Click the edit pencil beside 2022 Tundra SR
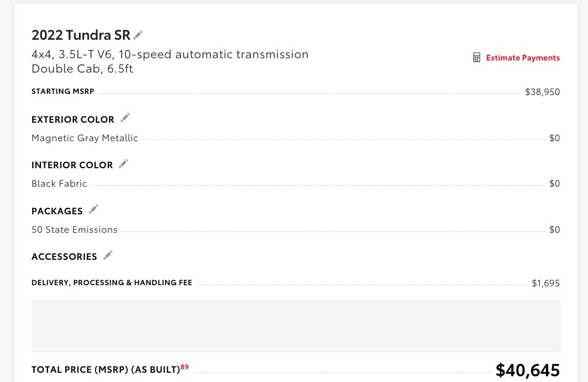Image resolution: width=588 pixels, height=382 pixels. [138, 35]
